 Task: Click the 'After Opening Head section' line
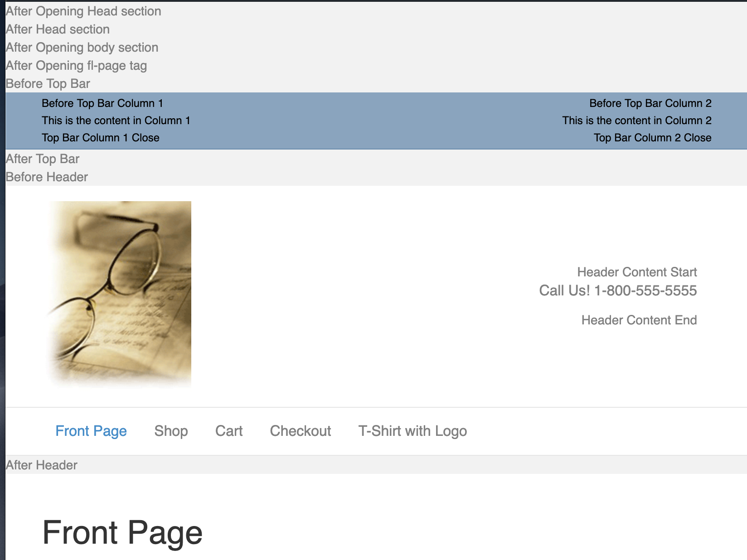click(x=83, y=11)
